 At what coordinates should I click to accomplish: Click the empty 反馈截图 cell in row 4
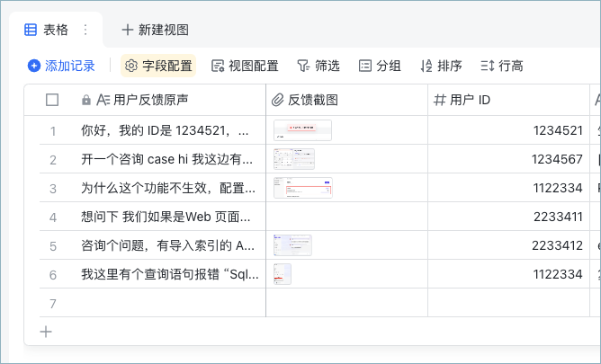click(347, 217)
